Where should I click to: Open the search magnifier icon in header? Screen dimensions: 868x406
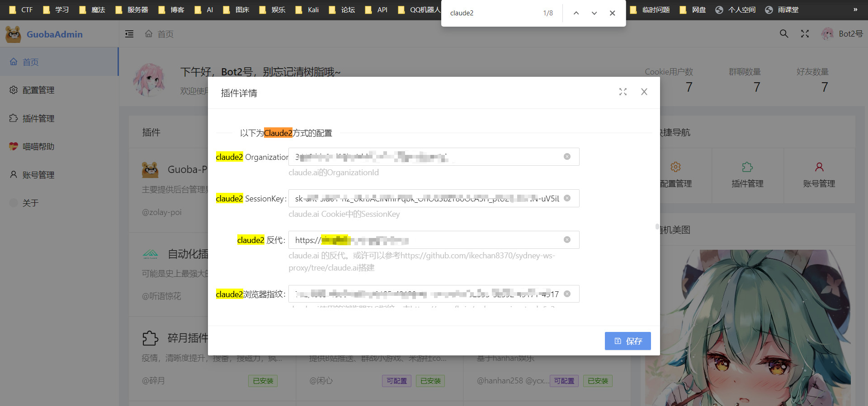[x=784, y=34]
